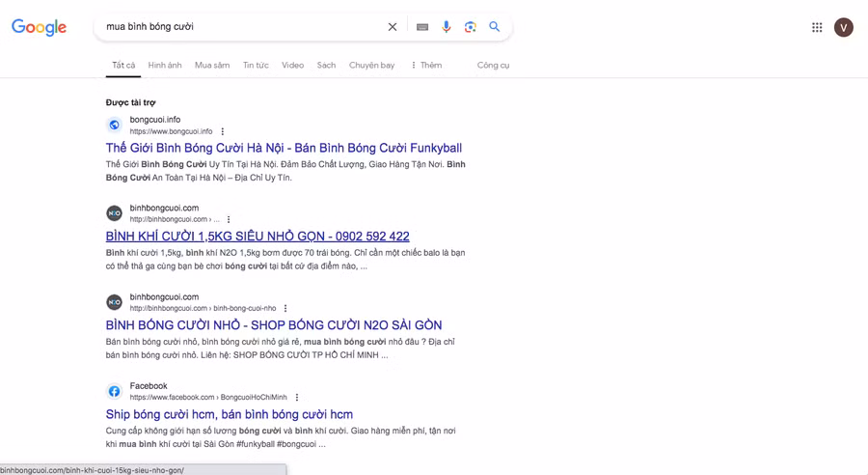Open Thế Giới Bình Bóng Cười Hà Nội link
This screenshot has height=475, width=868.
point(284,148)
